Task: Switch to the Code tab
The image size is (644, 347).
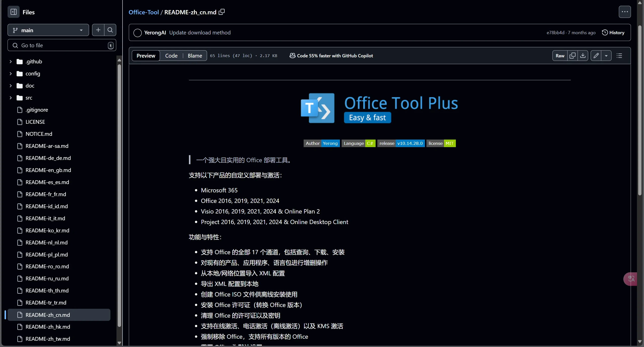Action: point(171,56)
